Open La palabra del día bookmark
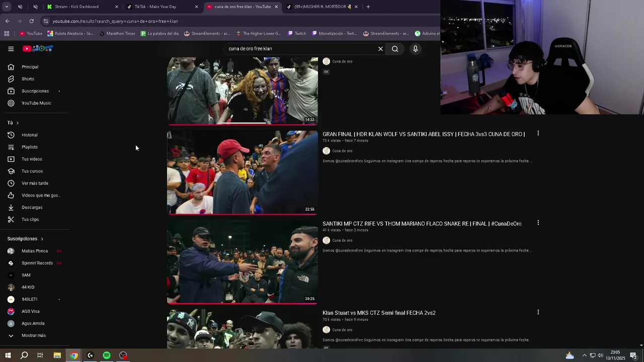Screen dimensions: 644x362 tap(159, 34)
